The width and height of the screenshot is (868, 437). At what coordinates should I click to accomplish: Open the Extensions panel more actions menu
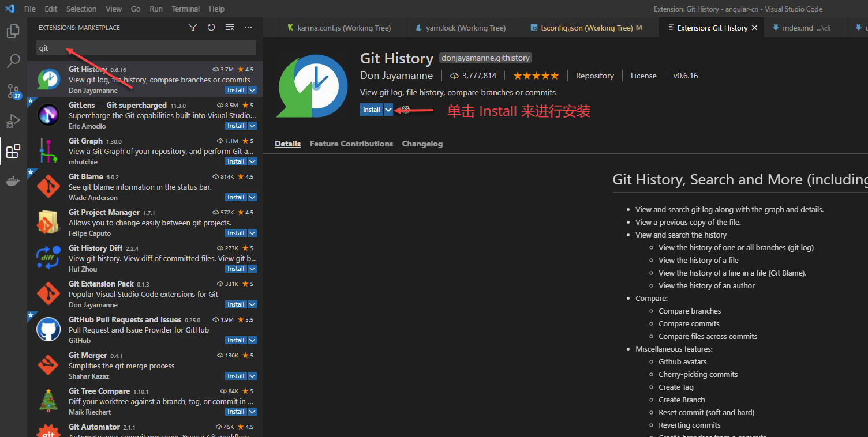pos(248,27)
